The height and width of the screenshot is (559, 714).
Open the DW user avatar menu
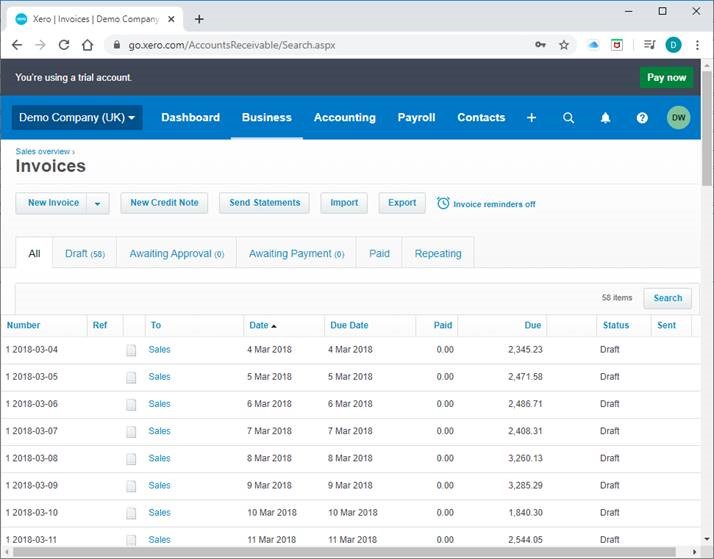click(x=678, y=117)
